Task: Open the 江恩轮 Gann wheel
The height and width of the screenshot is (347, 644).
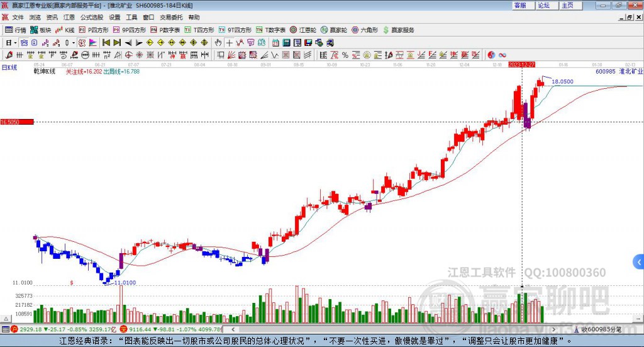Action: 303,30
